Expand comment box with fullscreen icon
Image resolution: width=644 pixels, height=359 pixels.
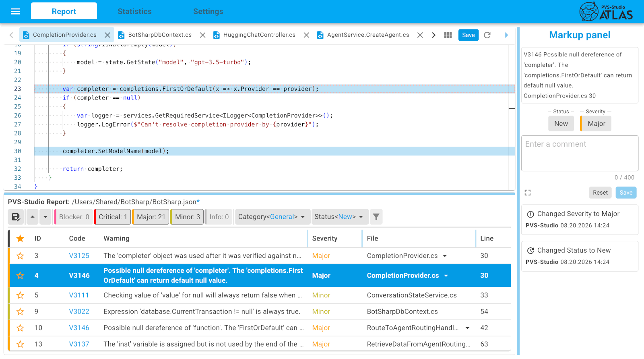pyautogui.click(x=528, y=193)
